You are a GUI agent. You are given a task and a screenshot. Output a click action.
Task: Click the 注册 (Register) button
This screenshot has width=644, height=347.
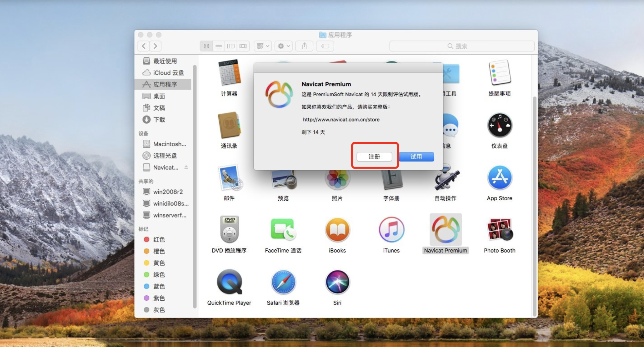click(374, 157)
